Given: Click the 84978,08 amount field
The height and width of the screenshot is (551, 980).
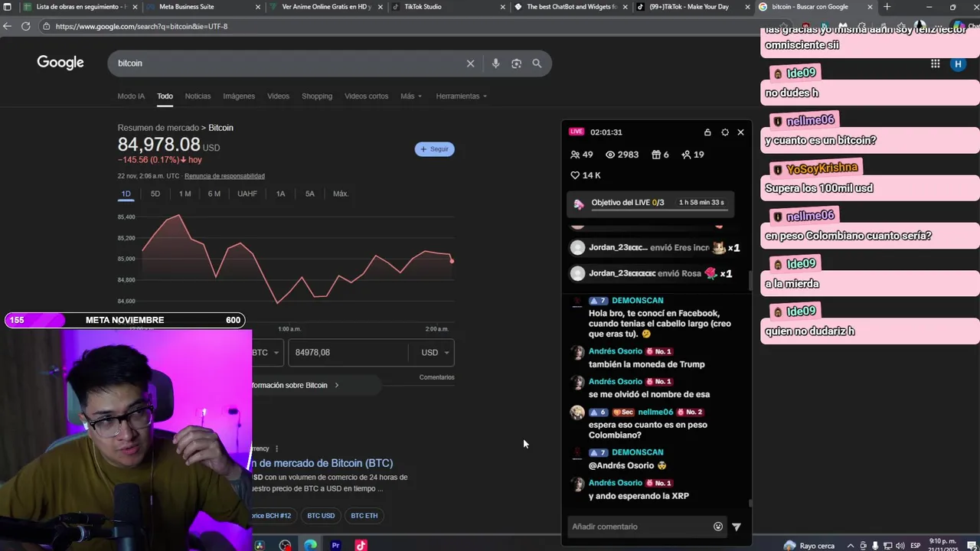Looking at the screenshot, I should pos(348,353).
